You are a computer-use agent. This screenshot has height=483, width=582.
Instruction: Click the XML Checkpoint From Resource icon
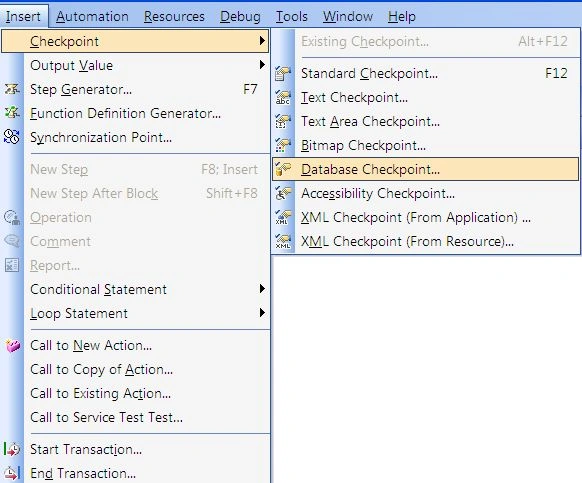point(283,241)
